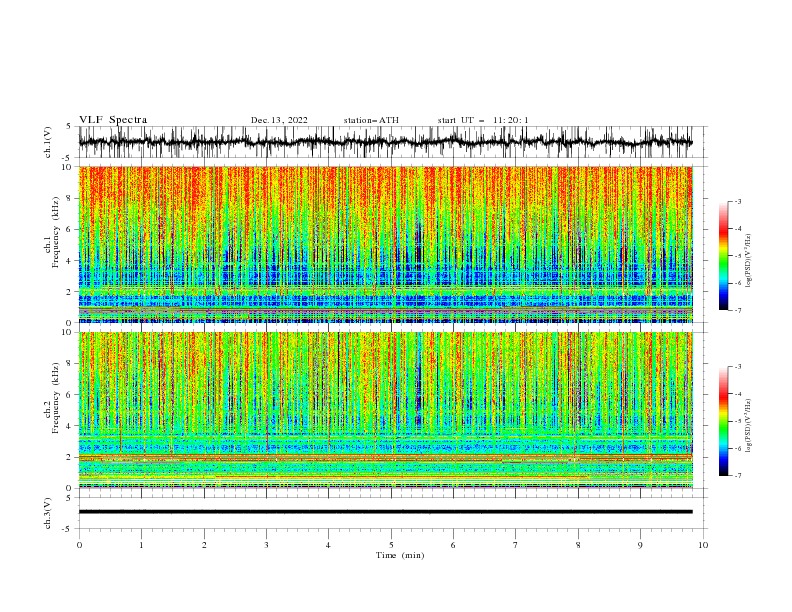Click the time axis tick label "1"
The image size is (792, 612).
pos(141,545)
